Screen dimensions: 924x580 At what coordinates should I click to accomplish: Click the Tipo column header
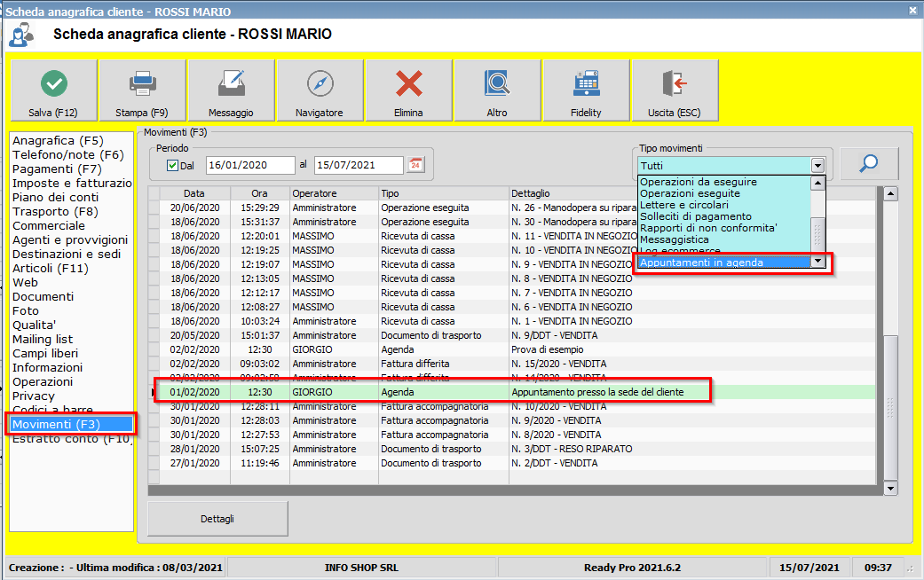pos(444,193)
